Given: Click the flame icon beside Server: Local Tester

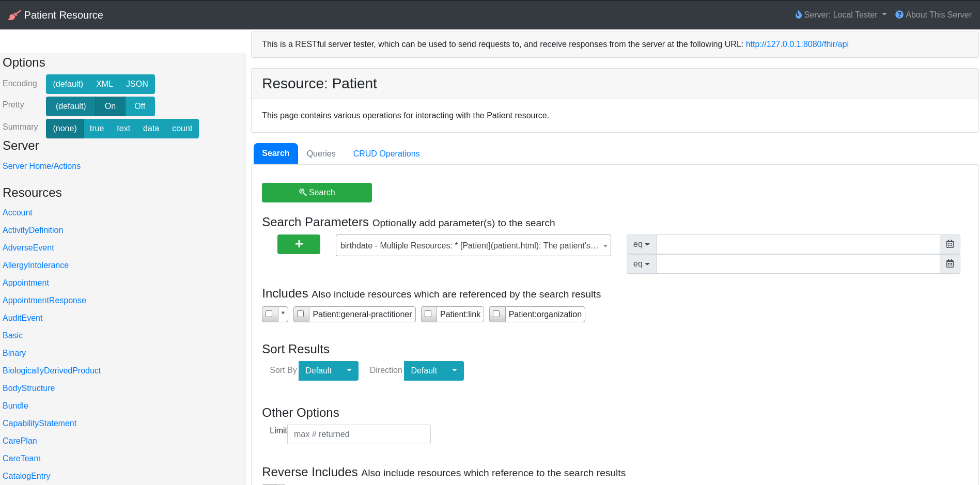Looking at the screenshot, I should tap(798, 15).
